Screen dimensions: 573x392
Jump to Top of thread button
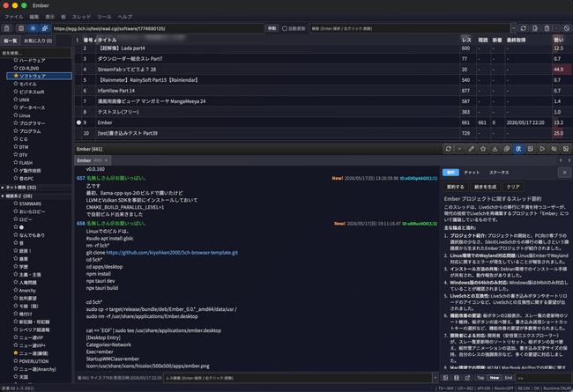pyautogui.click(x=480, y=378)
